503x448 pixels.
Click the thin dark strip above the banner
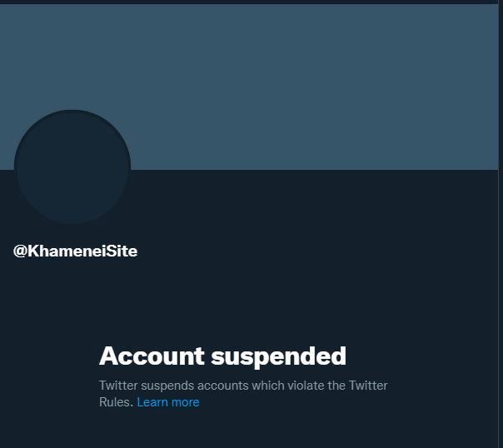pos(250,2)
